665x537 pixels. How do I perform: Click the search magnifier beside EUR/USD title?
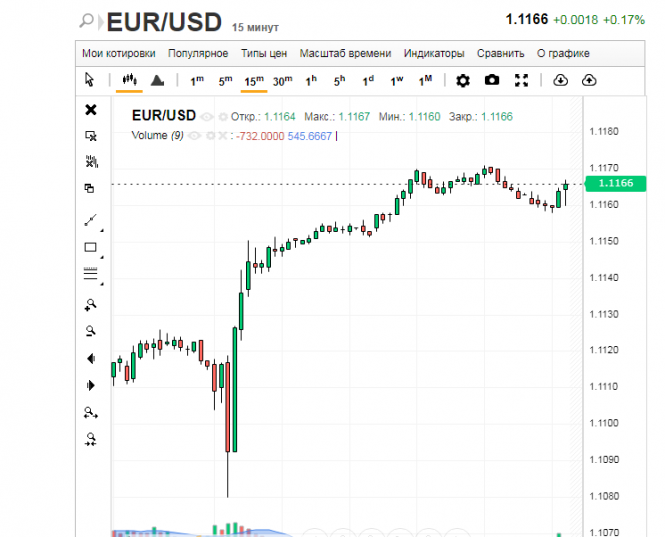87,20
